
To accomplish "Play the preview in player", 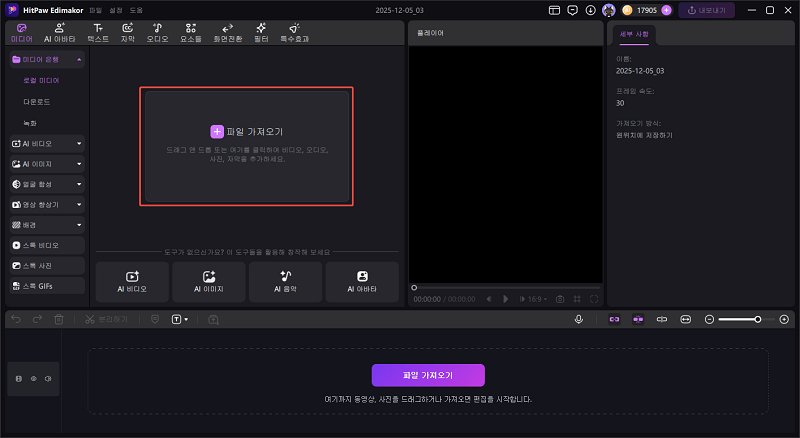I will [x=506, y=299].
